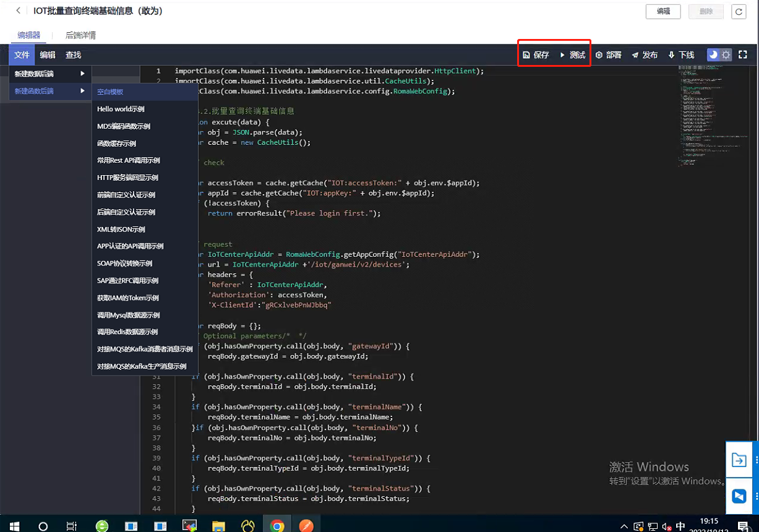Screen dimensions: 759x532
Task: Click the refresh icon at top right
Action: point(738,12)
